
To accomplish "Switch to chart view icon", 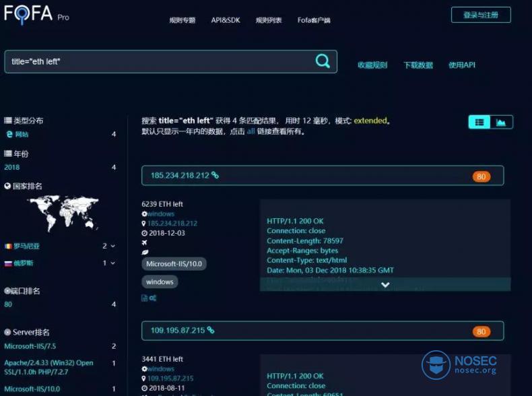I will pyautogui.click(x=501, y=122).
